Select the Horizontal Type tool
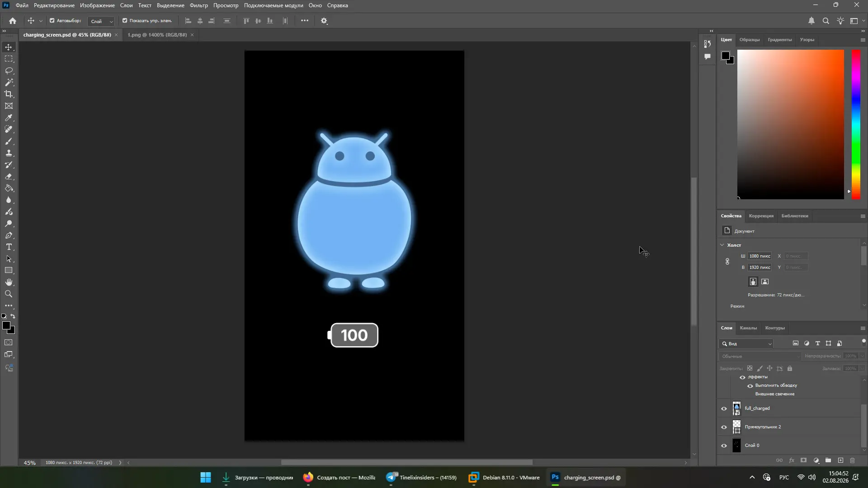 9,247
